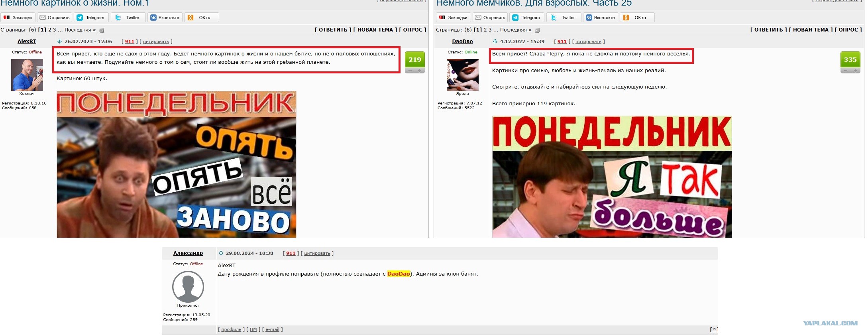The image size is (868, 335).
Task: Click DaoDao's avatar picture
Action: click(463, 75)
